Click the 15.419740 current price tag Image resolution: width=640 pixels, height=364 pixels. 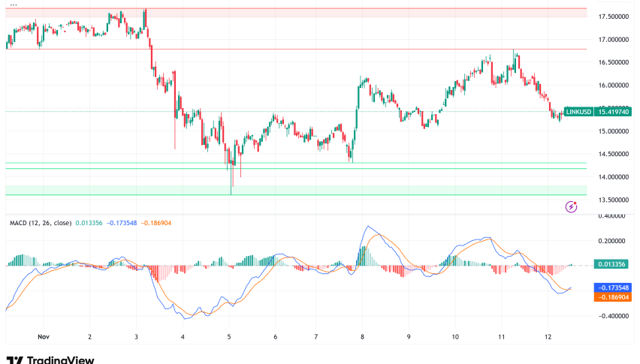click(613, 111)
